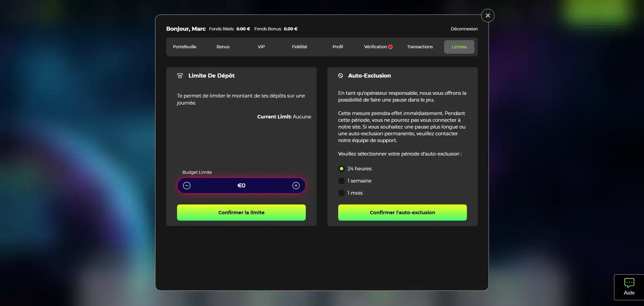The height and width of the screenshot is (306, 644).
Task: Select the 1 mois exclusion period
Action: 342,193
